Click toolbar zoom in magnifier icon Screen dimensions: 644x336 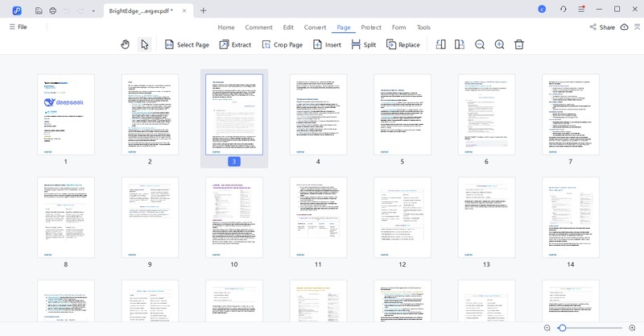(499, 44)
